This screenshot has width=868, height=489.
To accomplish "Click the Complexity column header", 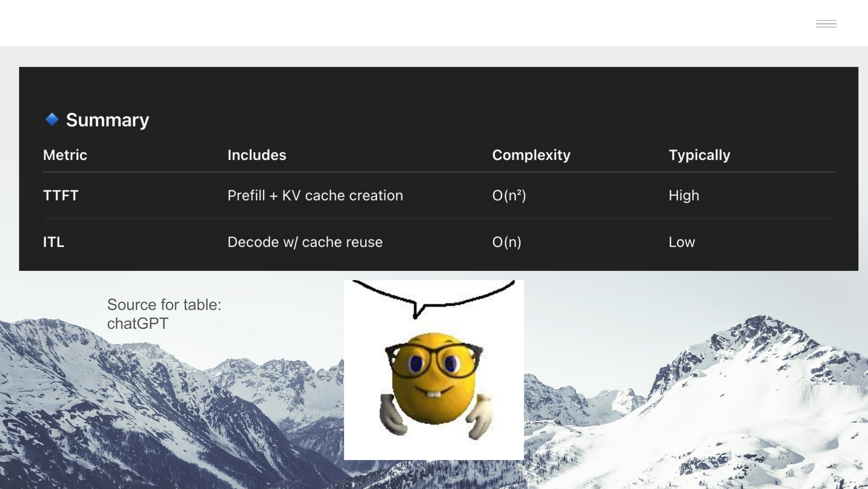I will click(531, 155).
